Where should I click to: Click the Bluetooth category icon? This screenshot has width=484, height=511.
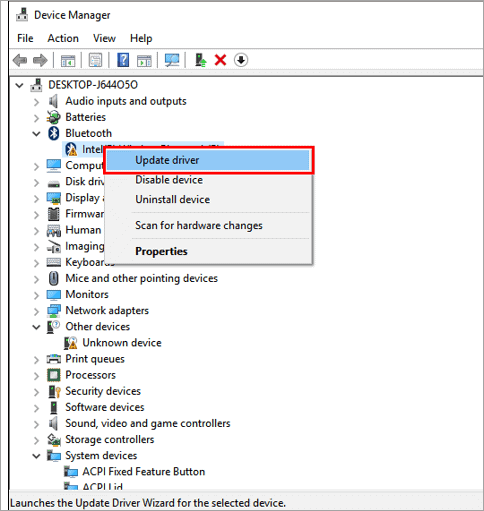(x=54, y=133)
